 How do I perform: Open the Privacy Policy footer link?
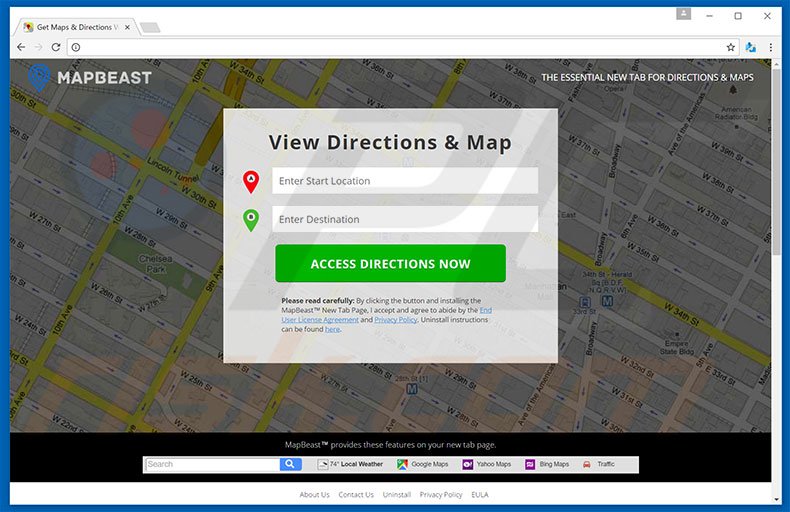(441, 495)
